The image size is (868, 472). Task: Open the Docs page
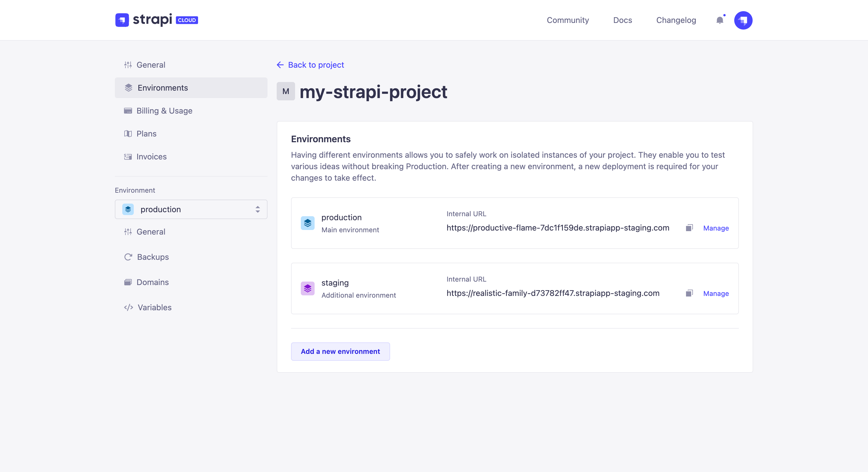(622, 20)
